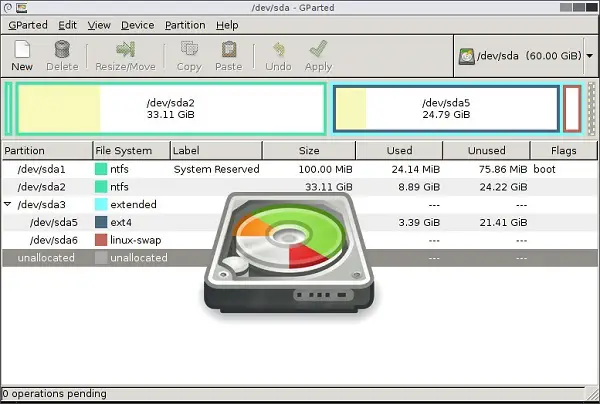600x404 pixels.
Task: Select the /dev/sda1 sliver in disk map
Action: 9,109
